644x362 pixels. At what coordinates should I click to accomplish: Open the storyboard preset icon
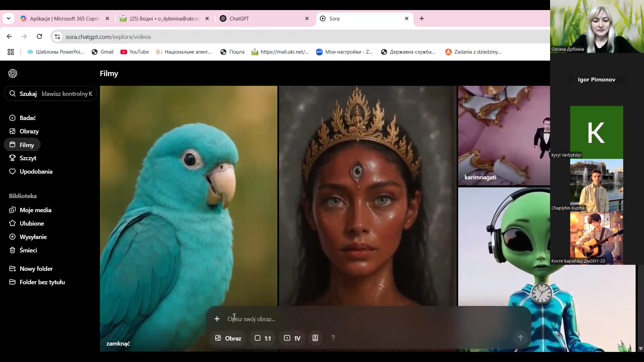pos(315,338)
